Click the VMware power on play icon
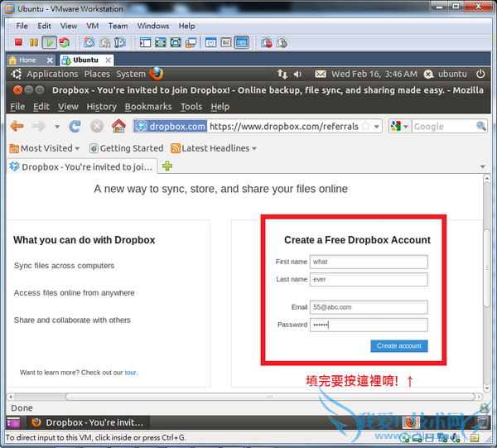The height and width of the screenshot is (448, 497). coord(50,42)
